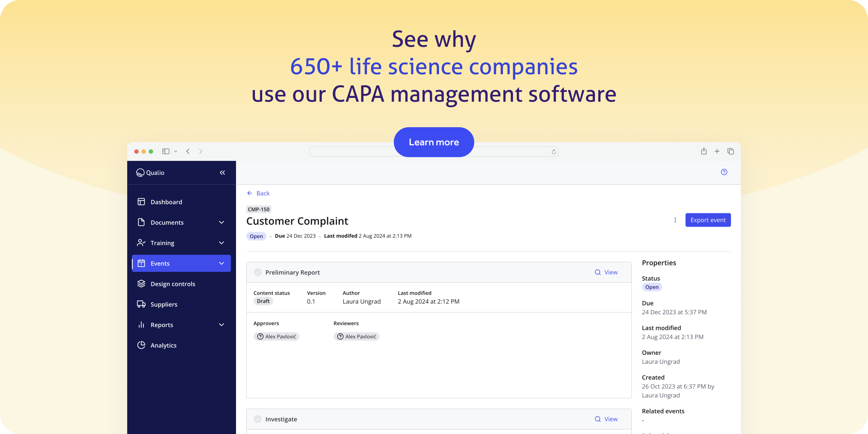Reload the page using the refresh icon
Image resolution: width=868 pixels, height=434 pixels.
[554, 151]
